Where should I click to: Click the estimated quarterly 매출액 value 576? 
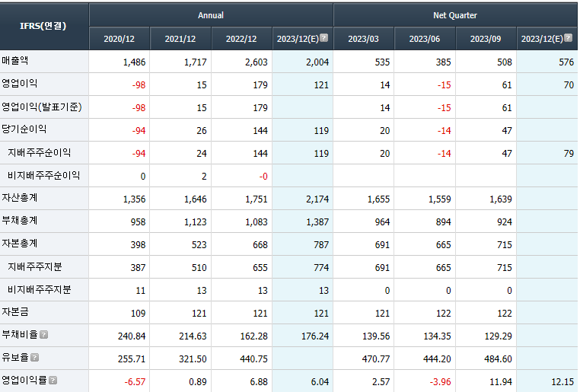pyautogui.click(x=566, y=62)
